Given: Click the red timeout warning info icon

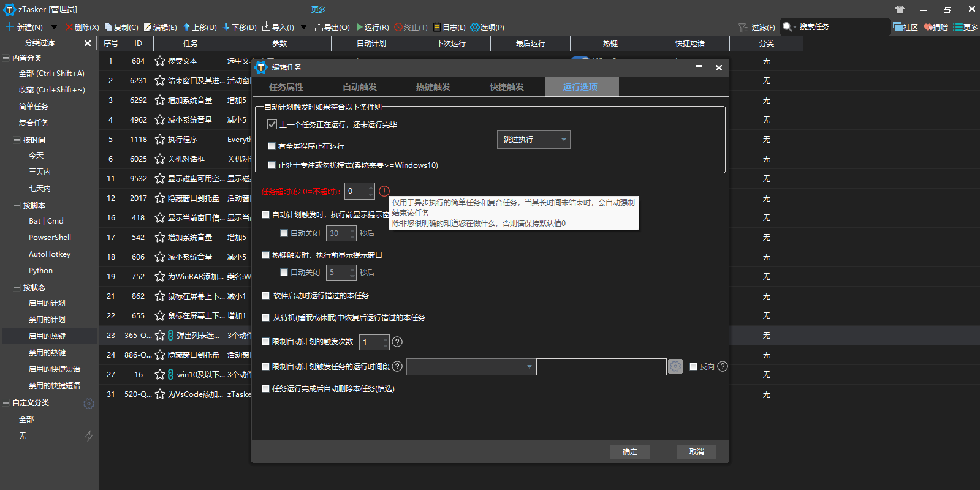Looking at the screenshot, I should [384, 191].
